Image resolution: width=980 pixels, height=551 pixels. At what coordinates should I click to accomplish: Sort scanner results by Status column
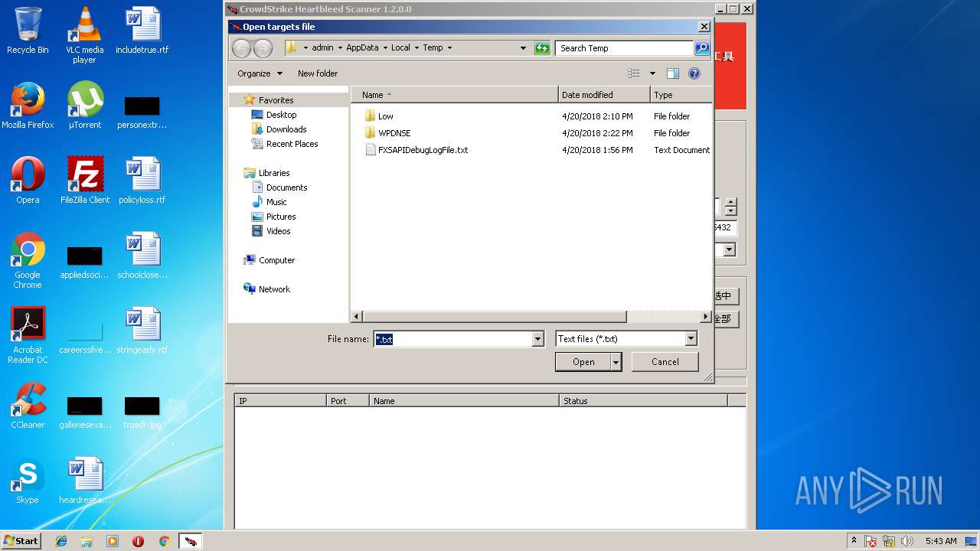(642, 401)
